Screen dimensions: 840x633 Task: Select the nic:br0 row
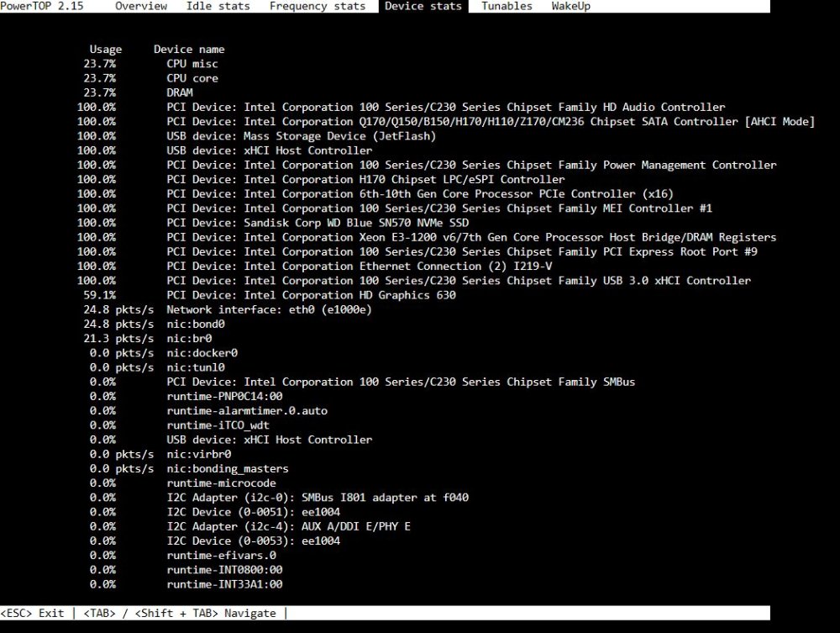147,339
